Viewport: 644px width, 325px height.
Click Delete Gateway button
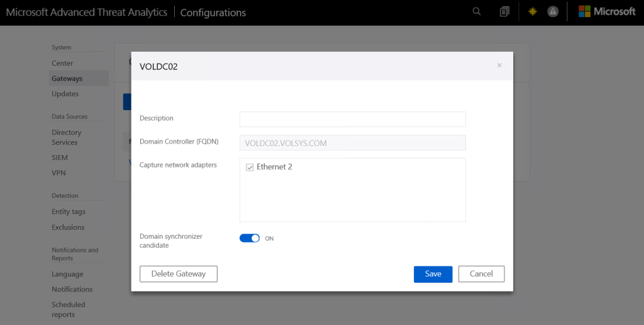tap(178, 274)
